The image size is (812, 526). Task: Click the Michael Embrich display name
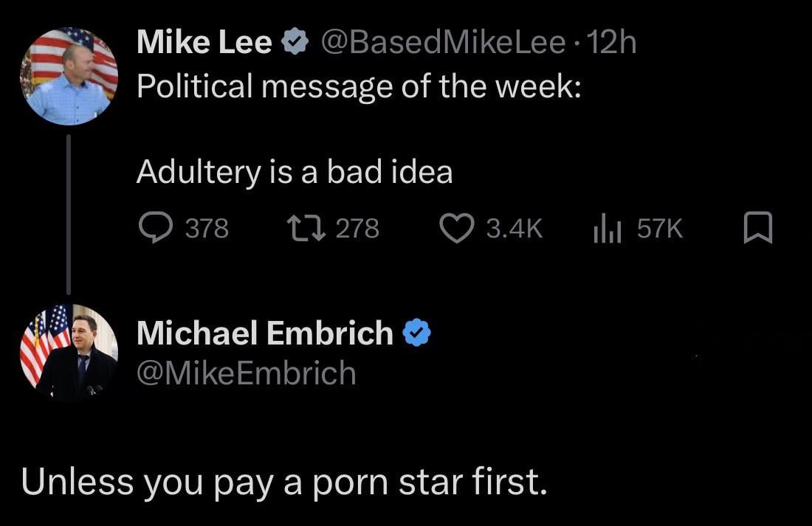tap(265, 333)
